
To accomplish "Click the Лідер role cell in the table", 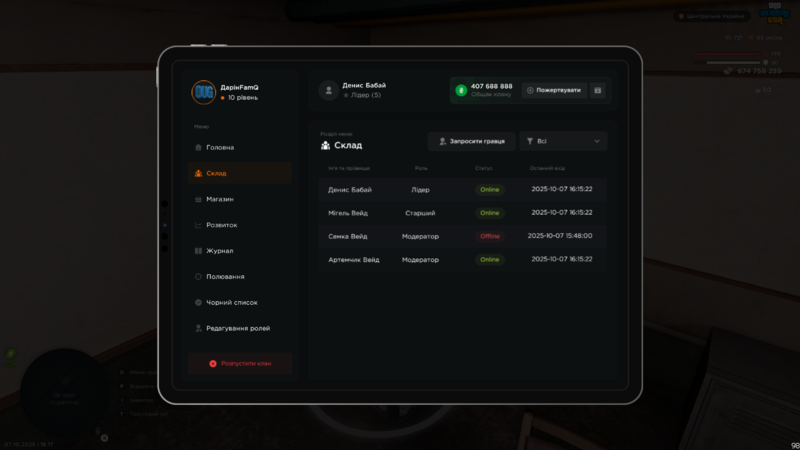I will [x=420, y=190].
